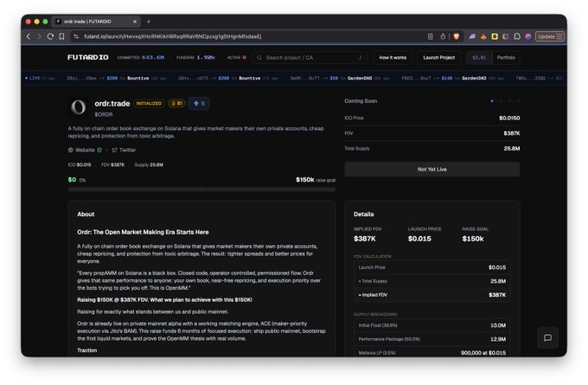Click the ordr.trade project title
Image resolution: width=588 pixels, height=385 pixels.
pos(112,104)
